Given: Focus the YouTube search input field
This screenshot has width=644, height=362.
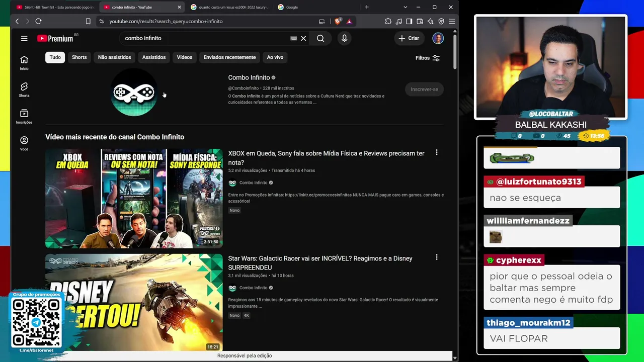Looking at the screenshot, I should (205, 38).
